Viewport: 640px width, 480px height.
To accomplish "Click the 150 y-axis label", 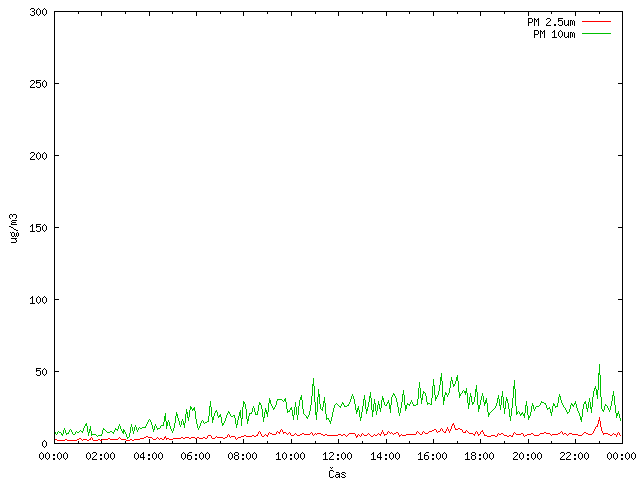I will [x=38, y=228].
